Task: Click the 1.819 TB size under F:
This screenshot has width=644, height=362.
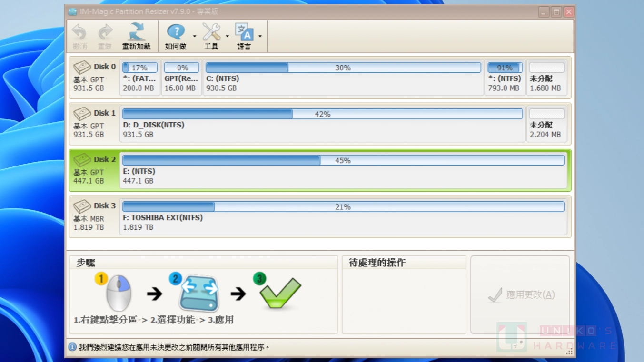Action: coord(138,227)
